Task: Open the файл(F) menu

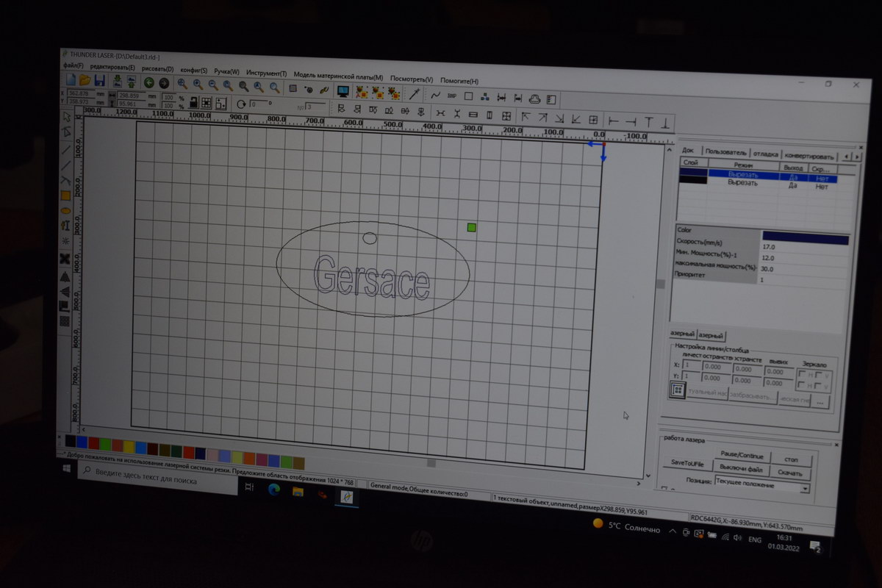Action: pos(73,65)
